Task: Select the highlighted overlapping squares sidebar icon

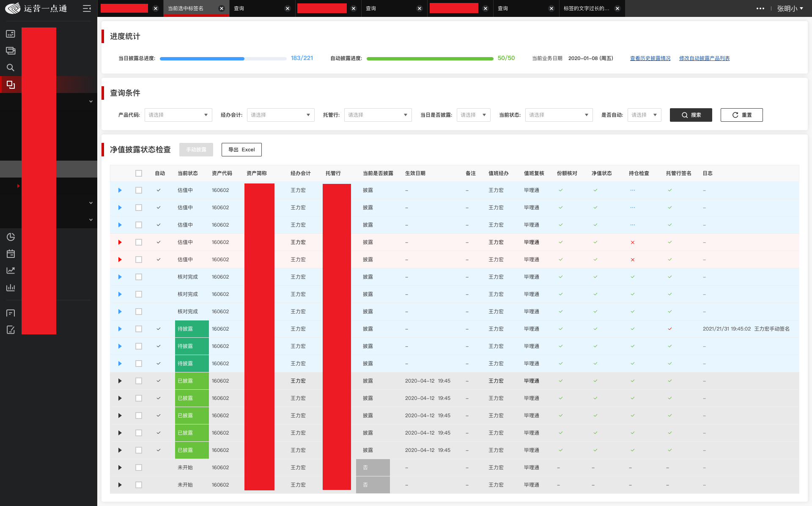Action: pos(11,85)
